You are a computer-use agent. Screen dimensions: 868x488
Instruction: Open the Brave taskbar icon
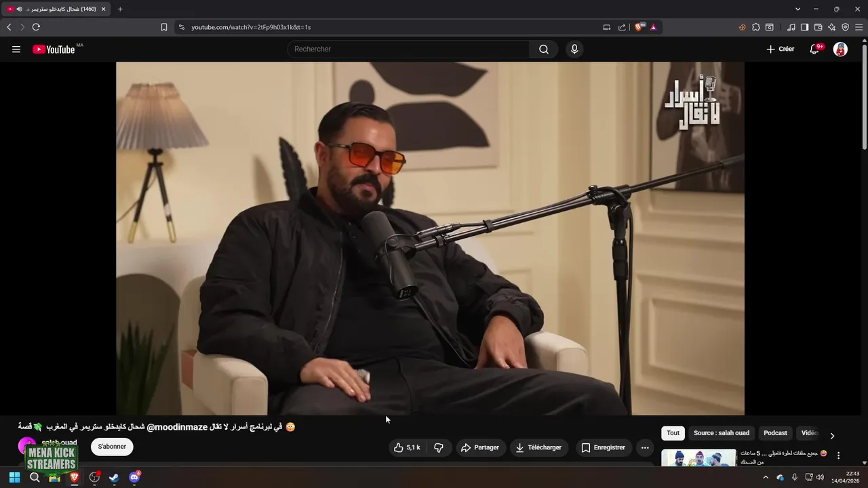(x=75, y=477)
